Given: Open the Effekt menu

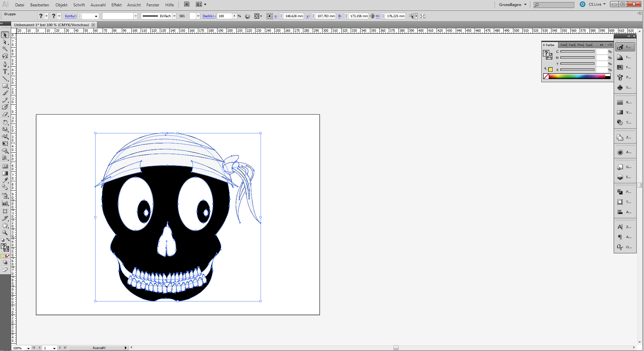Looking at the screenshot, I should pos(116,5).
